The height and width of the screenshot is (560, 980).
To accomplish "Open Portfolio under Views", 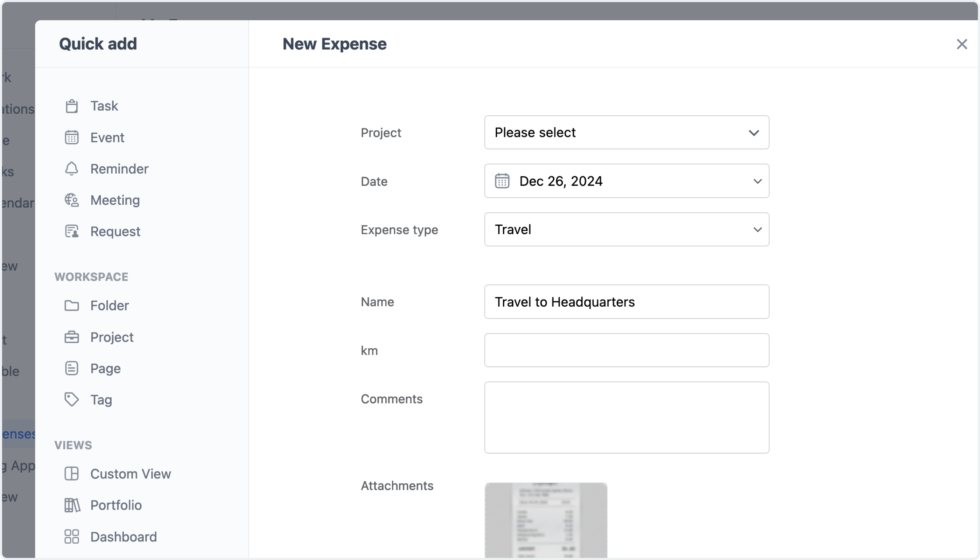I will [x=116, y=505].
